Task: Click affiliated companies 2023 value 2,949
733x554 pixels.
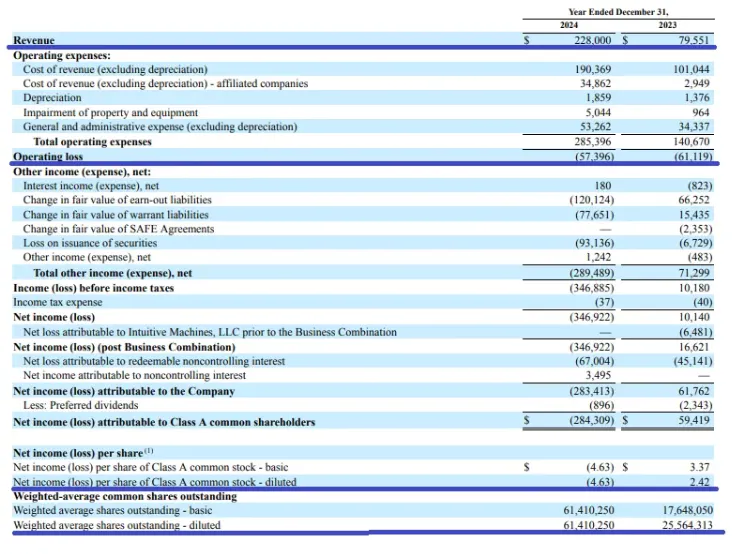Action: pyautogui.click(x=697, y=83)
